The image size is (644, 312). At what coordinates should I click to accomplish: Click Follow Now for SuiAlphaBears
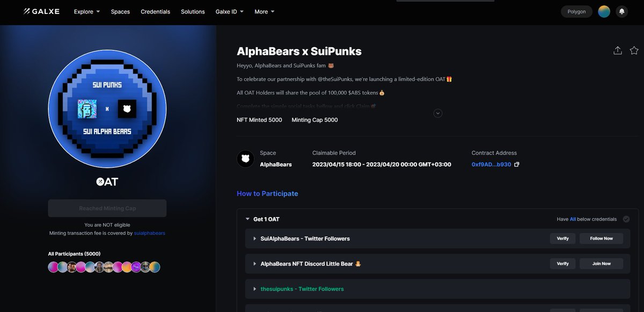point(601,239)
